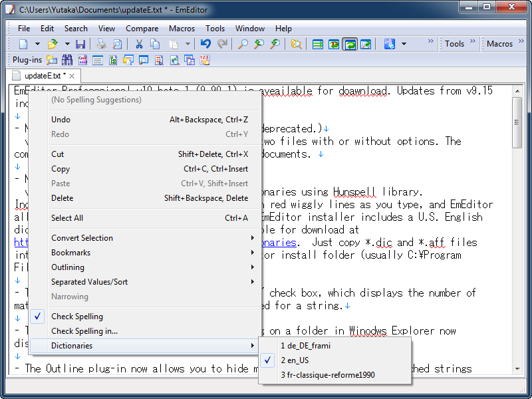
Task: Click the Redo arrow icon
Action: click(x=222, y=44)
